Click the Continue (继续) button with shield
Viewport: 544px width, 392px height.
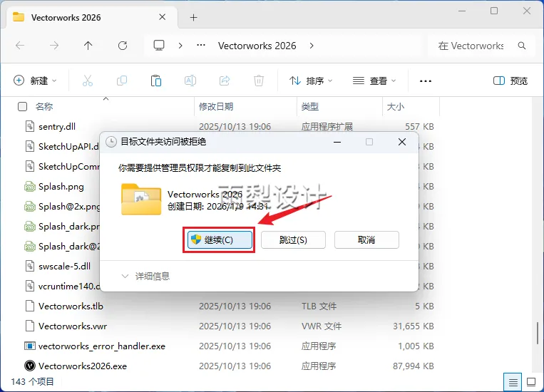click(220, 239)
